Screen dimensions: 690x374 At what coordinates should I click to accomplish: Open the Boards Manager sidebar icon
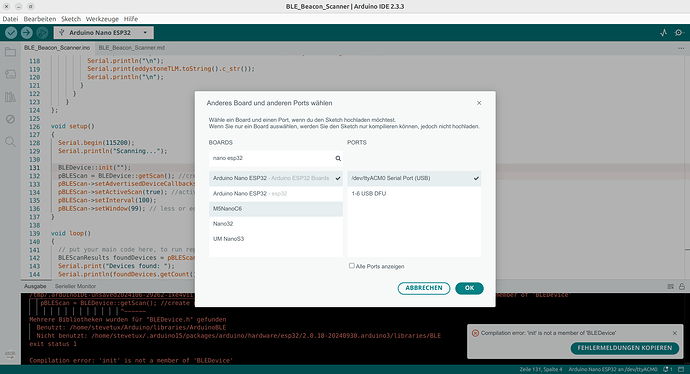pyautogui.click(x=10, y=74)
